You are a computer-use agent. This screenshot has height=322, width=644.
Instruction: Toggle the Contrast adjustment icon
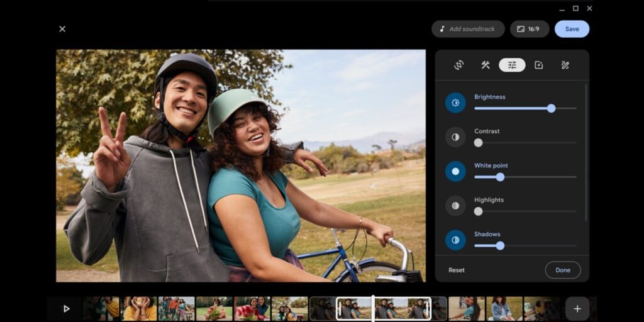coord(455,137)
